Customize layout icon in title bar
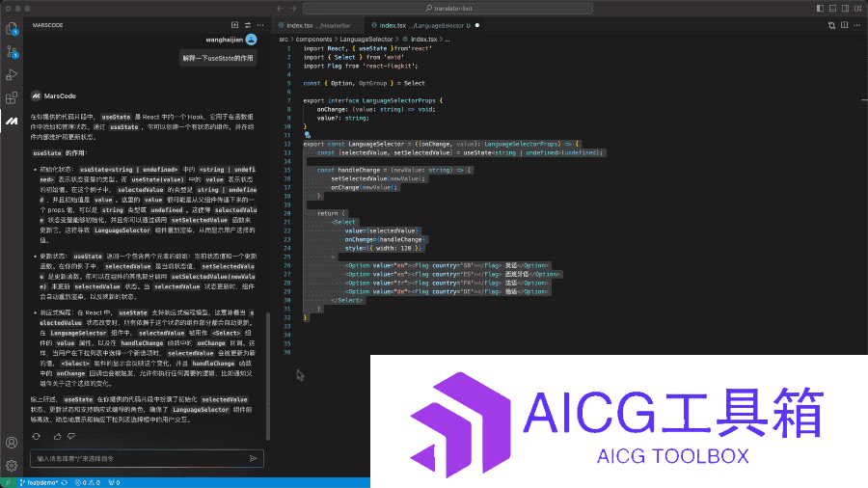The height and width of the screenshot is (488, 868). pyautogui.click(x=858, y=9)
